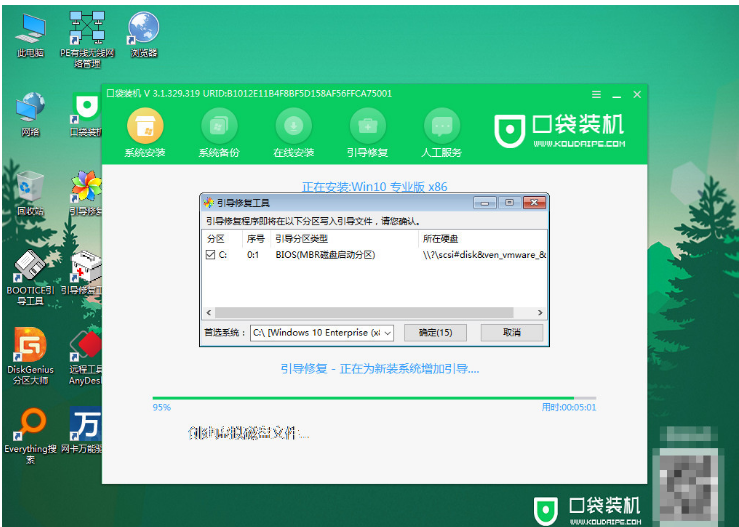
Task: Open the 浏览器 globe desktop icon
Action: click(144, 34)
